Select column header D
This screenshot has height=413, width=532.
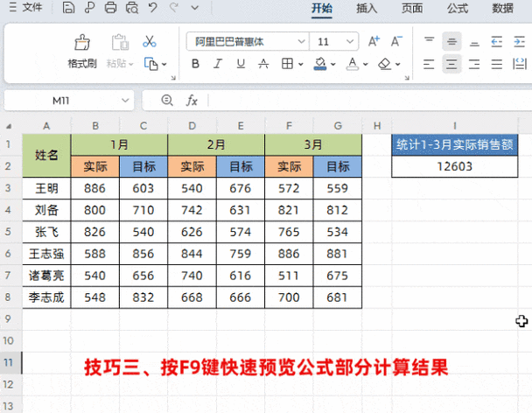coord(192,126)
